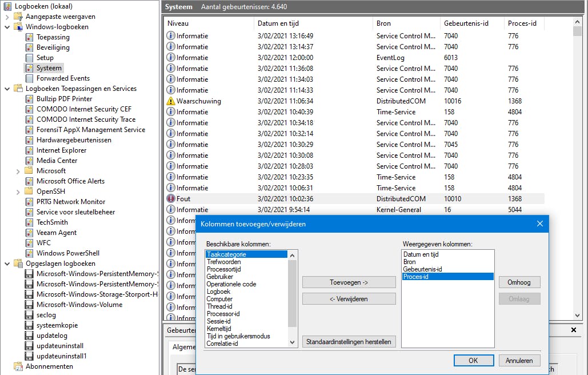Viewport: 588px width, 375px height.
Task: Expand the Aangepaste weergaven node
Action: [7, 17]
